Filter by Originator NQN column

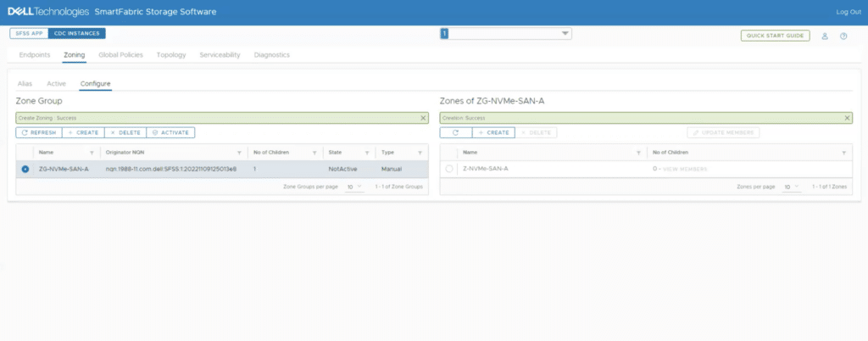pyautogui.click(x=239, y=153)
